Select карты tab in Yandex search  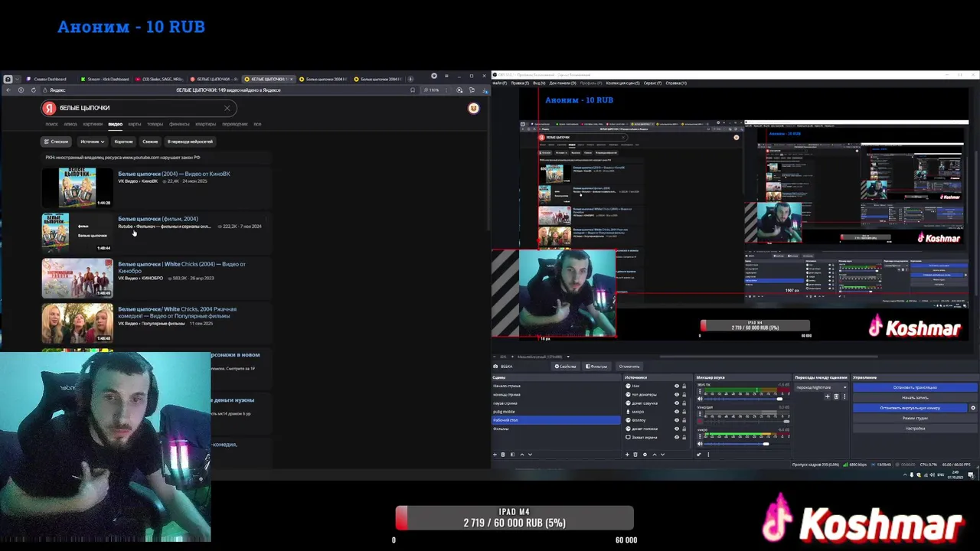[x=135, y=124]
